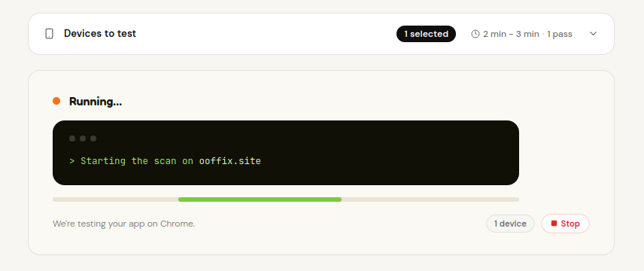Click the Running... status label
The height and width of the screenshot is (271, 644).
(x=96, y=101)
